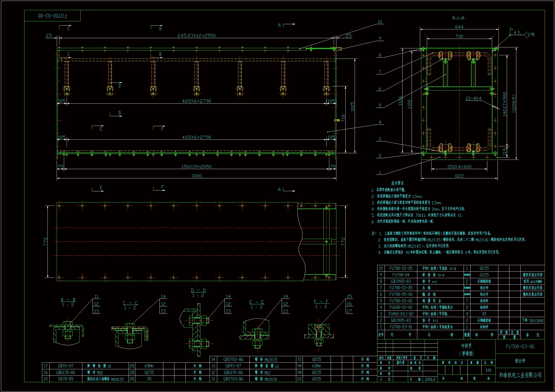Click the 组合件 cell below the drawing number
Screen dimensions: 555x392
[x=520, y=361]
